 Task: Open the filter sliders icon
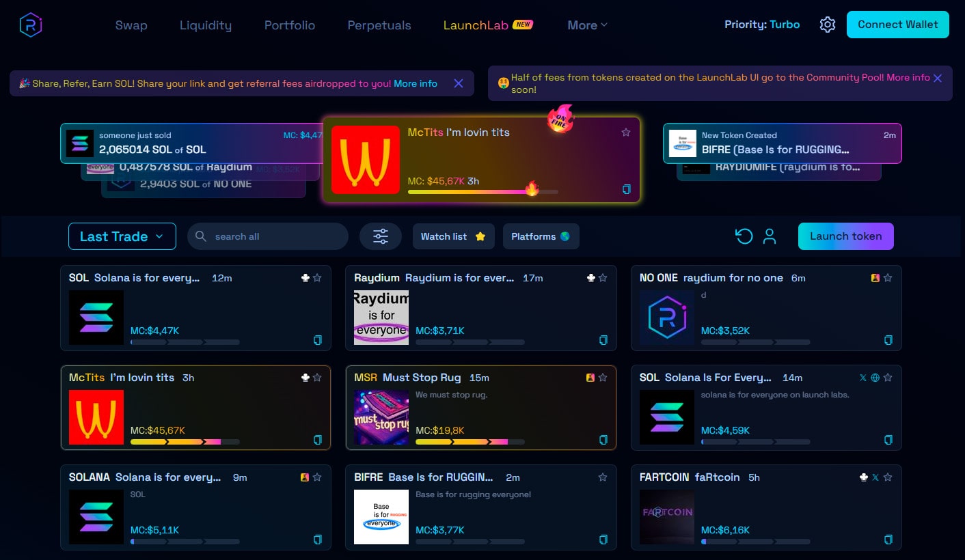pyautogui.click(x=381, y=236)
